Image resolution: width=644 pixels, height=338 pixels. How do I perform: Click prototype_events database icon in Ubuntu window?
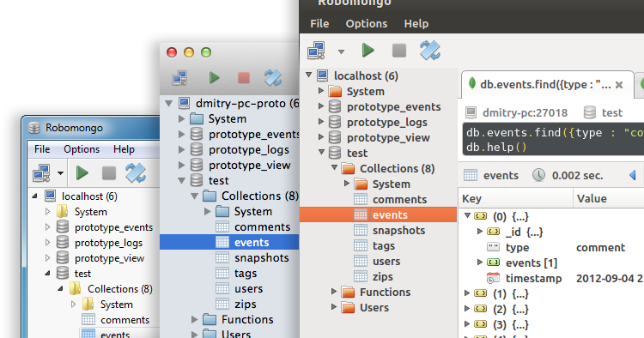[335, 106]
